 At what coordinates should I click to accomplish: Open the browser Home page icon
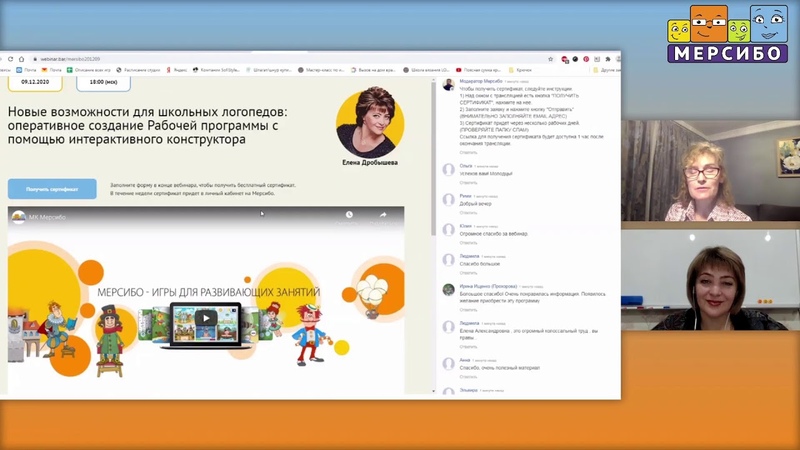click(21, 59)
